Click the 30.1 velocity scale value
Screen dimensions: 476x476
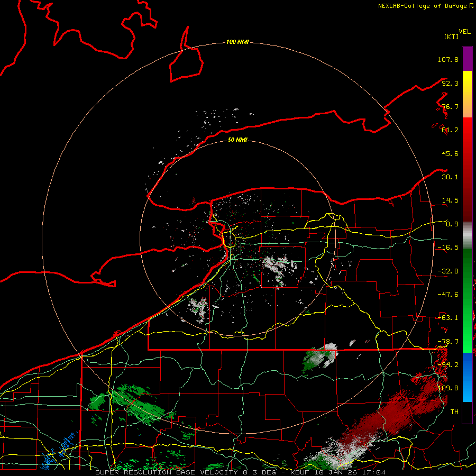[x=450, y=177]
